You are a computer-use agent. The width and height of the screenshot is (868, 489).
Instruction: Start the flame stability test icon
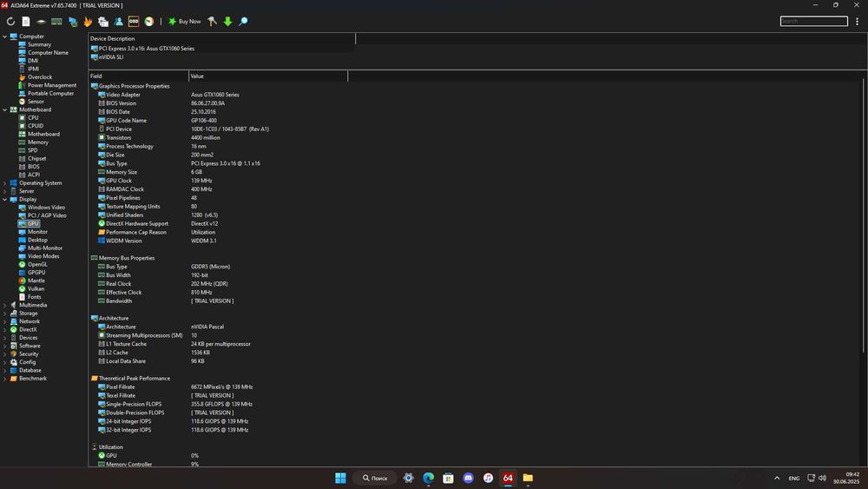[x=88, y=22]
